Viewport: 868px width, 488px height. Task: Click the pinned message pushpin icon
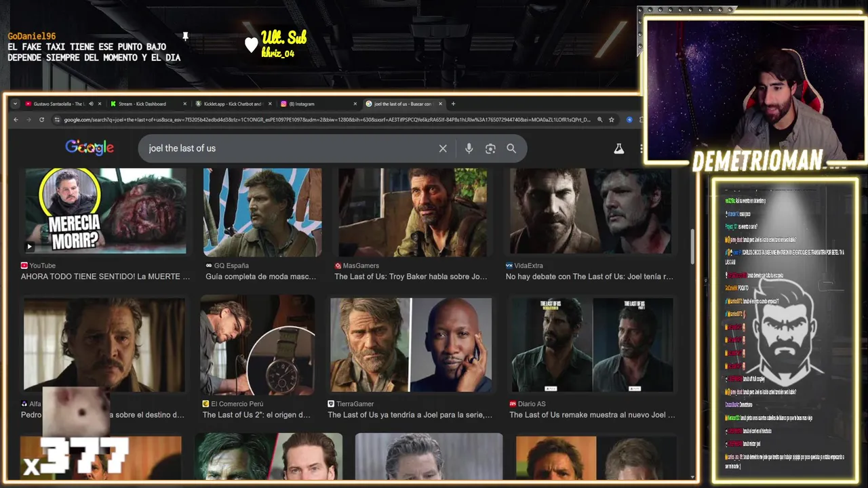[x=184, y=36]
